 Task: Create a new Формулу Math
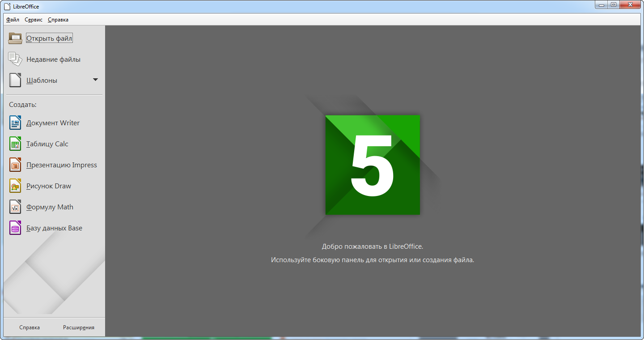click(x=50, y=207)
